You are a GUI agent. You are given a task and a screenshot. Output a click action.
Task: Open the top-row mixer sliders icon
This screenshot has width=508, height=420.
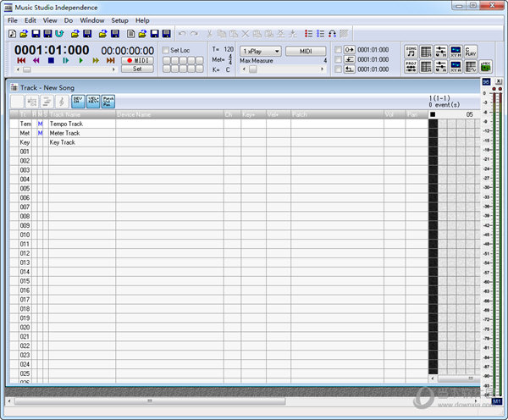pos(440,52)
